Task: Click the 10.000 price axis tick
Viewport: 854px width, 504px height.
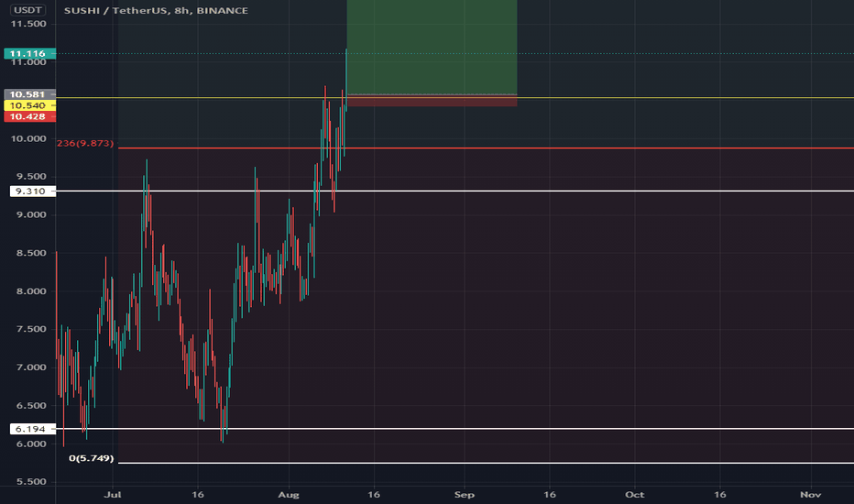Action: 28,138
